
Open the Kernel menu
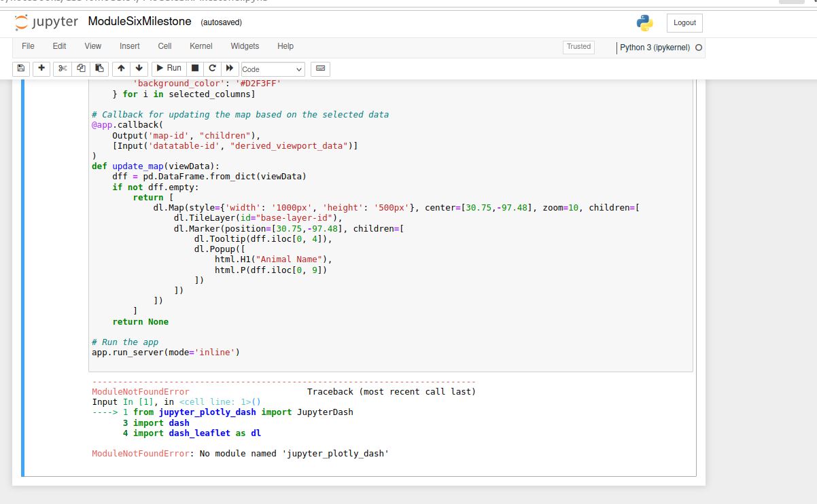[201, 46]
